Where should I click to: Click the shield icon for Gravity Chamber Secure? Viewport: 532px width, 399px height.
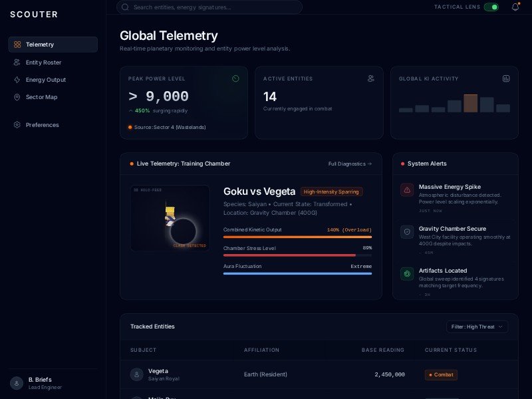tap(407, 232)
